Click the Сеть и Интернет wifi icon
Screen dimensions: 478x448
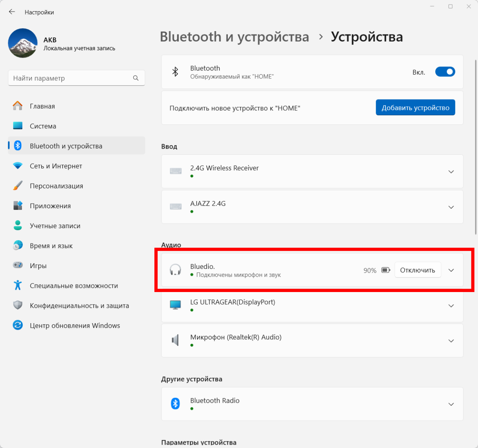click(x=18, y=166)
